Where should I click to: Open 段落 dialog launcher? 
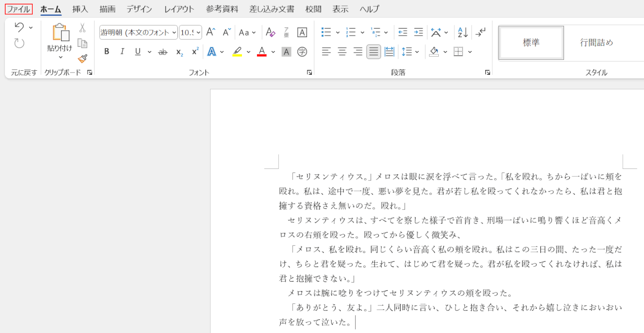[487, 73]
